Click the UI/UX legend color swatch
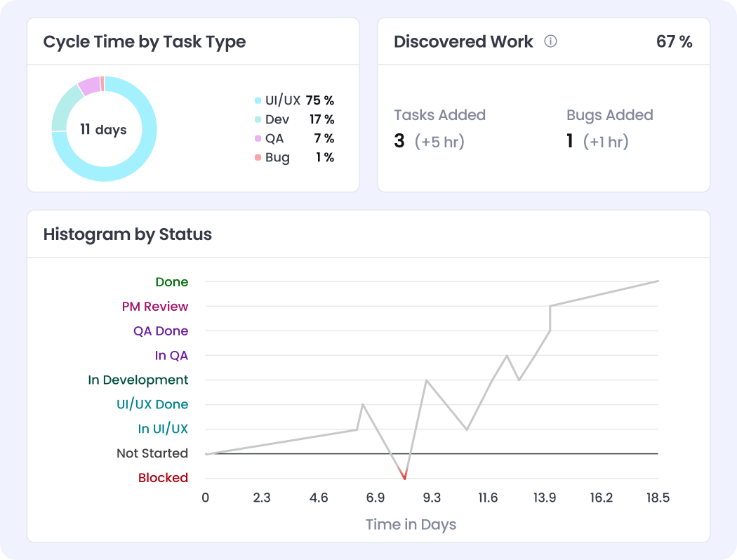This screenshot has height=560, width=737. coord(258,101)
